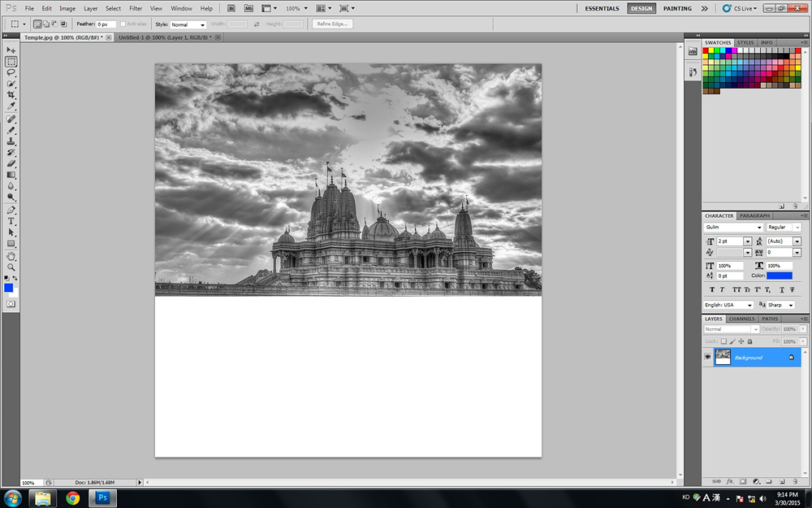The height and width of the screenshot is (508, 812).
Task: Open the Style dropdown set to Normal
Action: [188, 24]
